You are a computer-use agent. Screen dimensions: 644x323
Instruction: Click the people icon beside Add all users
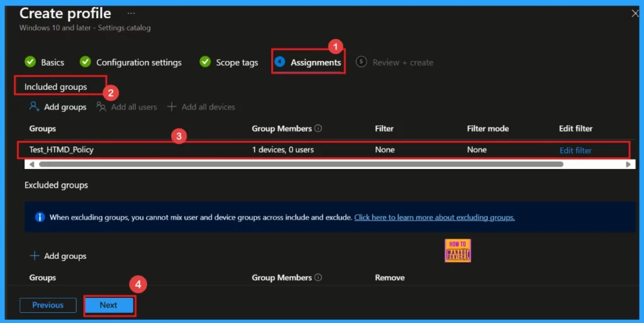101,107
